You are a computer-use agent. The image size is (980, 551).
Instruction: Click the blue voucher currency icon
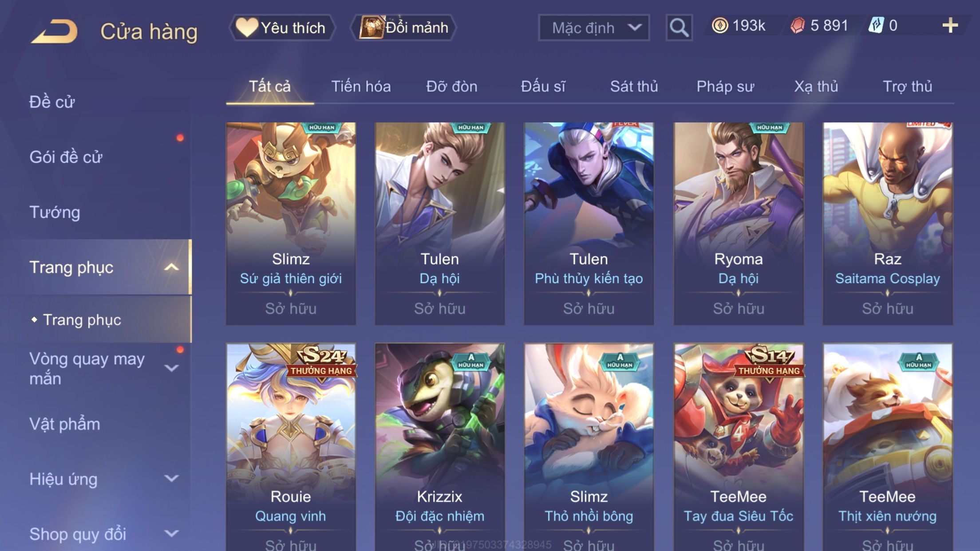click(876, 25)
